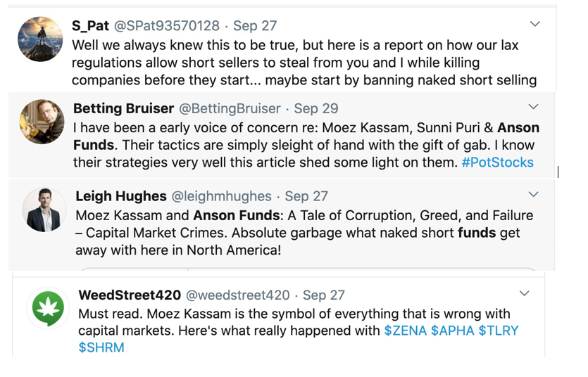Click the @weedstreet420 handle
This screenshot has height=377, width=588.
click(x=239, y=295)
